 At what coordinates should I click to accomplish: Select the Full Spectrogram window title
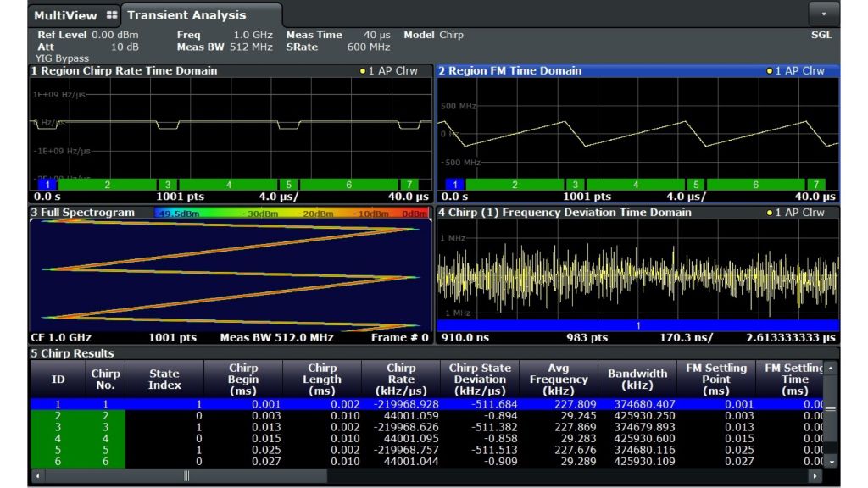pos(82,213)
